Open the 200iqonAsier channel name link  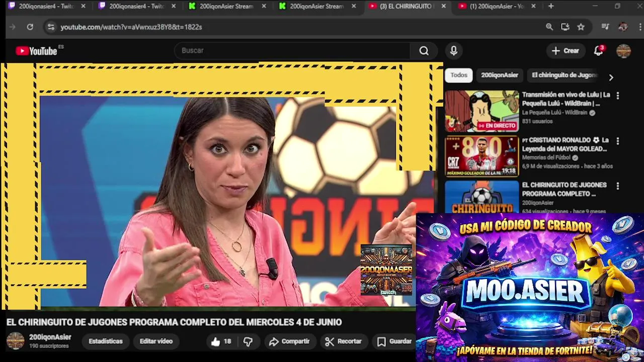pyautogui.click(x=50, y=337)
